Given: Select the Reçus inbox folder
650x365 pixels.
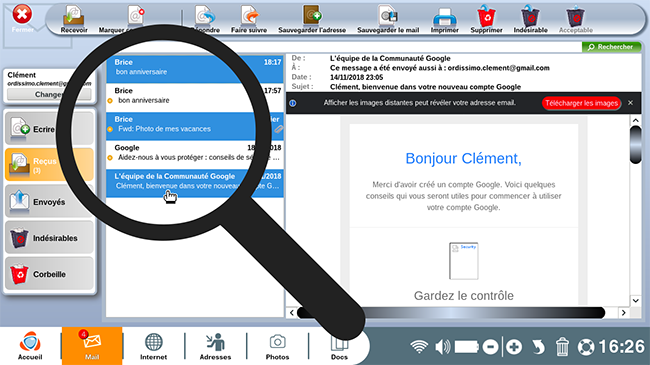Looking at the screenshot, I should point(49,165).
